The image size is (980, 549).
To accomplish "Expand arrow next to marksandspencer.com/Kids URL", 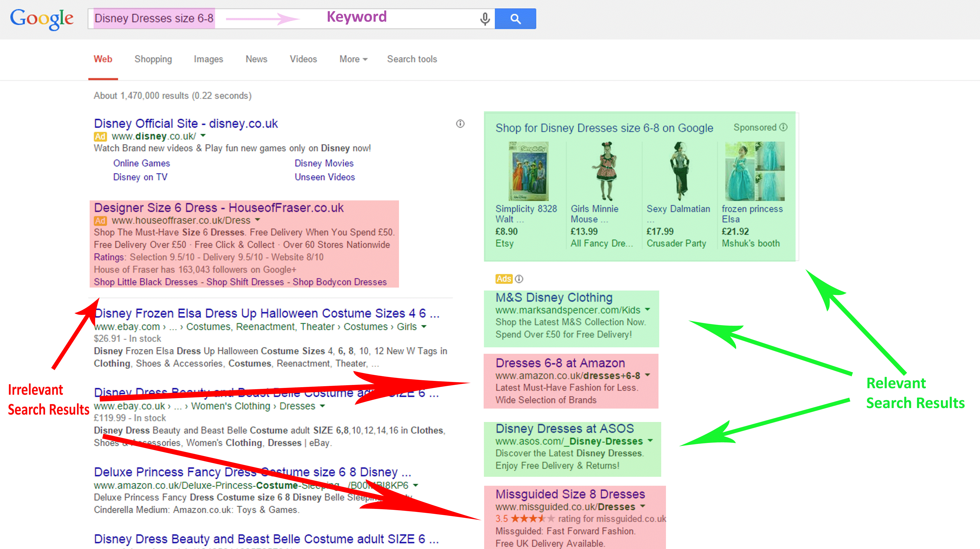I will coord(648,309).
